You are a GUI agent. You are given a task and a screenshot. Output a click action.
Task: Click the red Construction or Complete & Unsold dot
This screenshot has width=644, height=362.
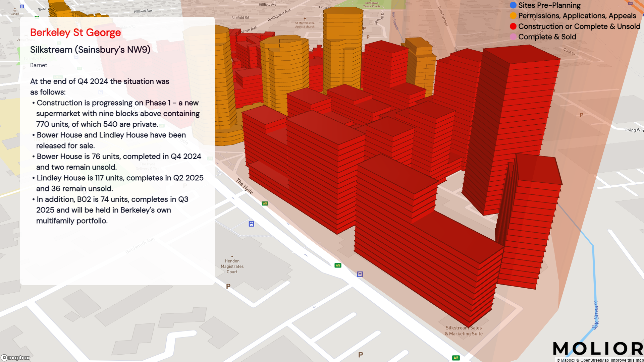(513, 26)
